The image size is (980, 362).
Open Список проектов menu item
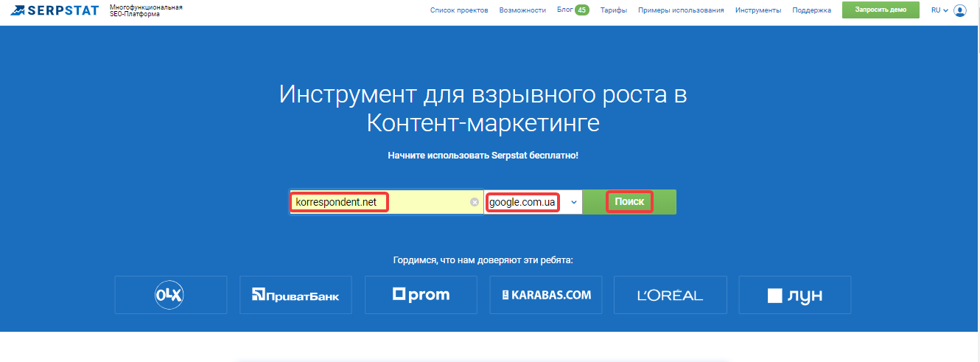460,10
